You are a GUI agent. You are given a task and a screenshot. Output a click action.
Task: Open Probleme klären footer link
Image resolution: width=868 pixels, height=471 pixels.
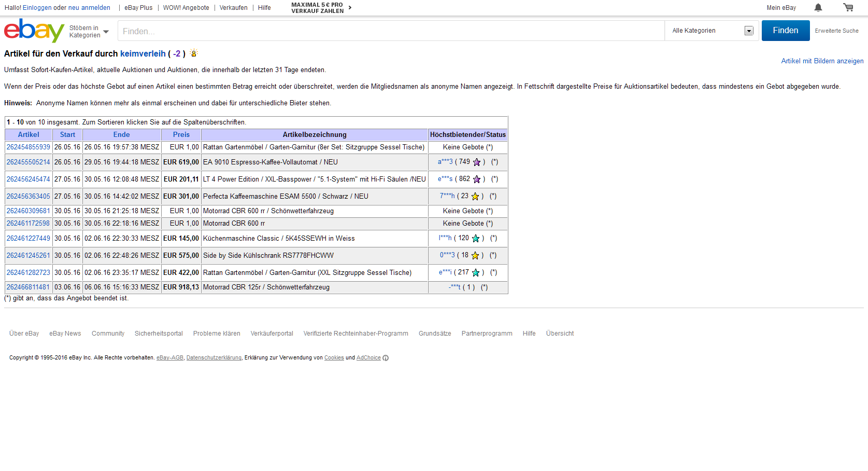217,334
